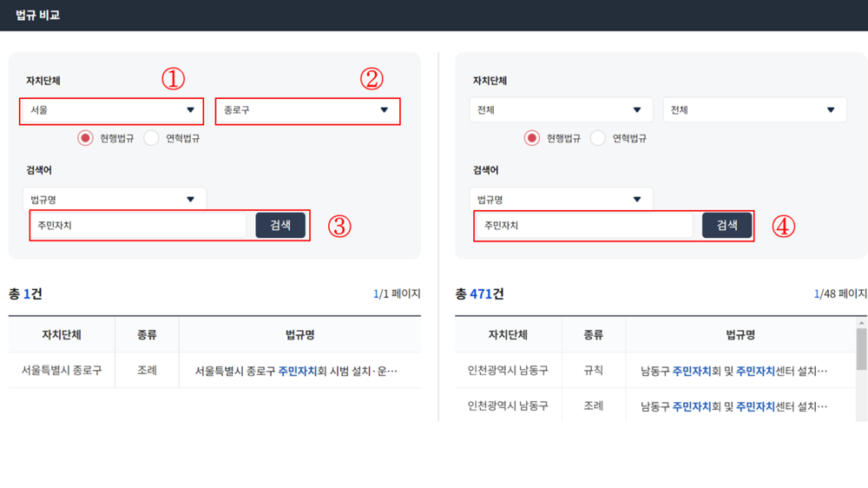Open left panel 법규명 search type dropdown

click(115, 200)
